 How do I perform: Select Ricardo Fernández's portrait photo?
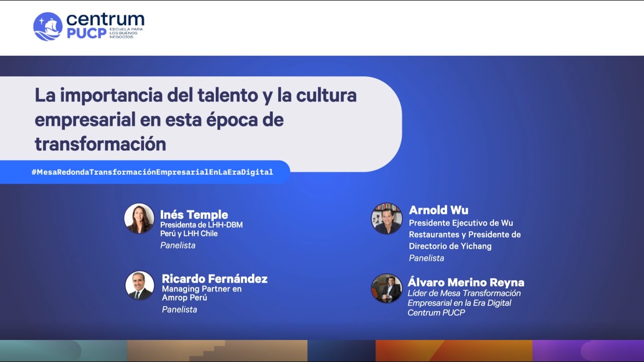pyautogui.click(x=139, y=286)
